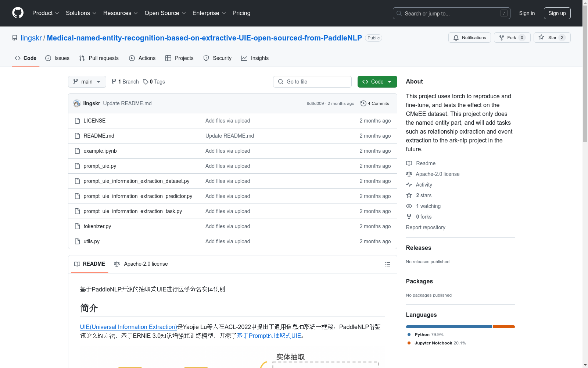The width and height of the screenshot is (588, 368).
Task: Click the prompt_uie.py file icon
Action: tap(77, 166)
